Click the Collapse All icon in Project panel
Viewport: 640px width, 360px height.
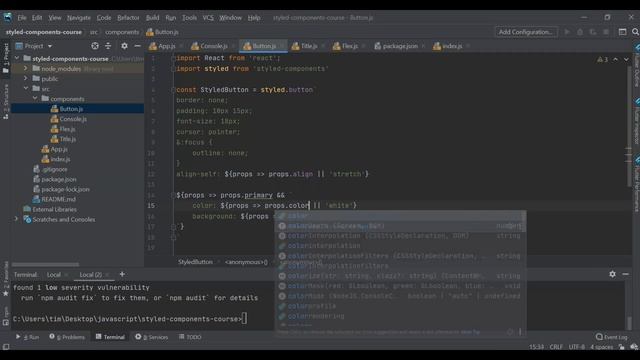[x=108, y=46]
